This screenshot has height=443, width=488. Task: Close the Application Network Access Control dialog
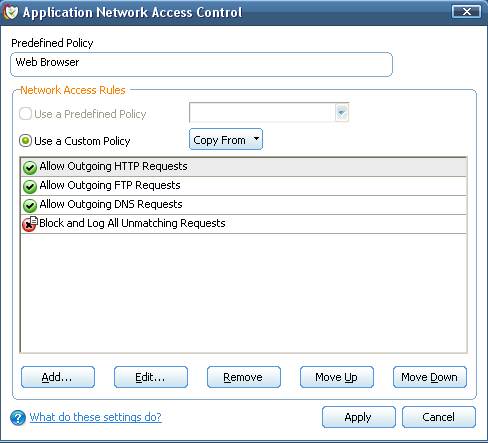click(467, 12)
